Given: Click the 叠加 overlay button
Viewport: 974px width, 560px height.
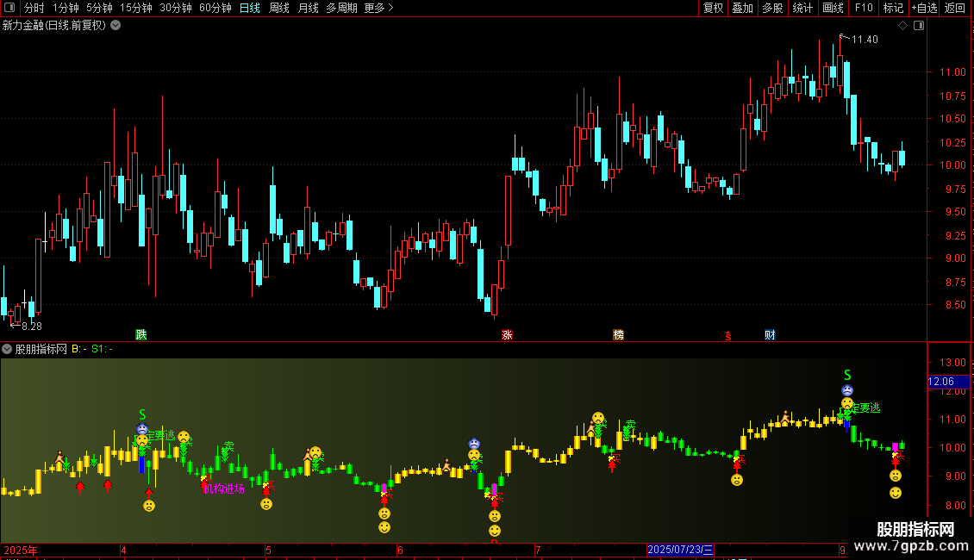Looking at the screenshot, I should [742, 8].
